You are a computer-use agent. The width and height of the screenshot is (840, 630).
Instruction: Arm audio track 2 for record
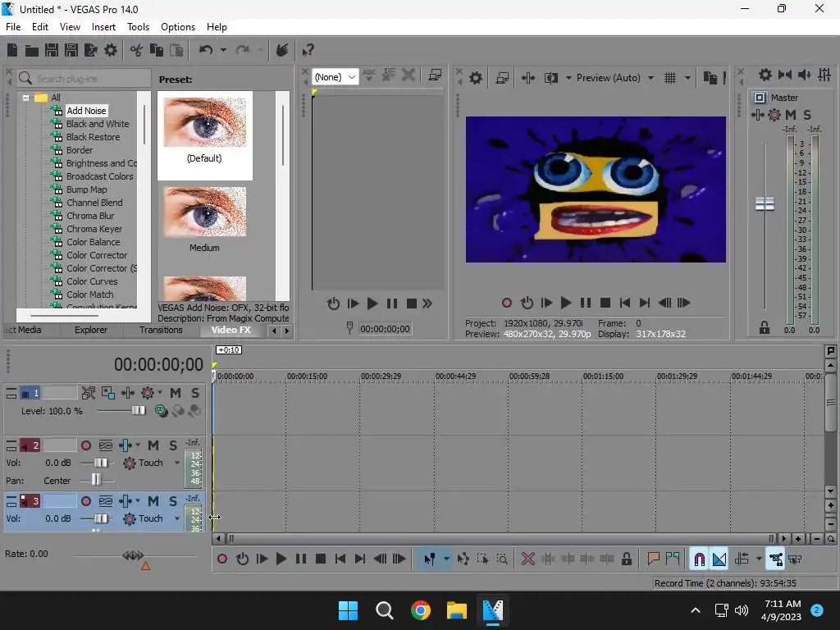[x=85, y=445]
